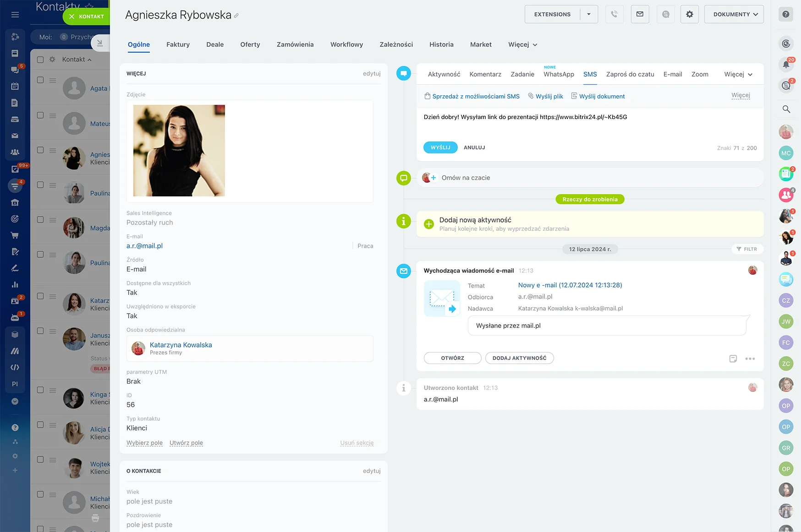The image size is (801, 532).
Task: Open Katarzyna Kowalska responsible person link
Action: tap(181, 345)
